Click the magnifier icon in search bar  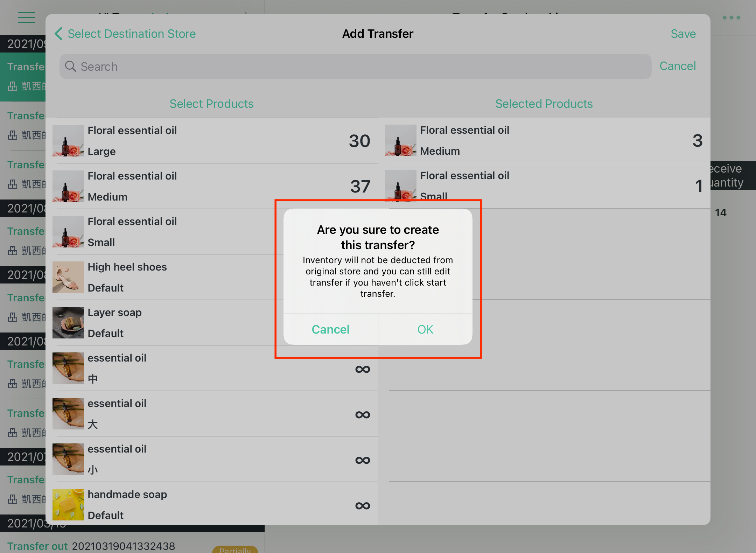point(71,66)
